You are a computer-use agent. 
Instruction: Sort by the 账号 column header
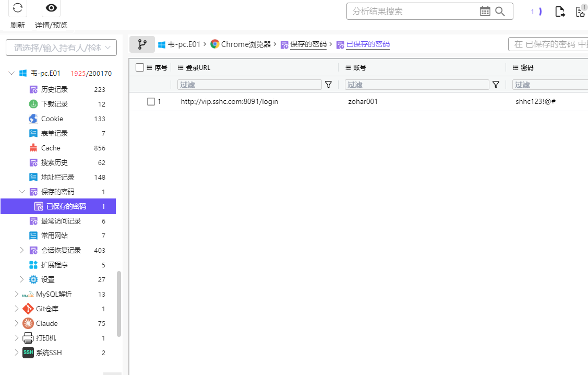(359, 67)
